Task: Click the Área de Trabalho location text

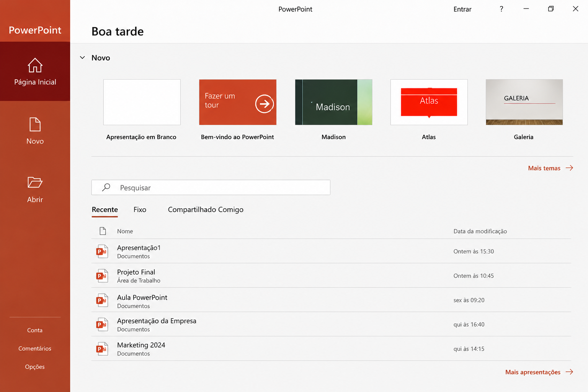Action: tap(139, 281)
